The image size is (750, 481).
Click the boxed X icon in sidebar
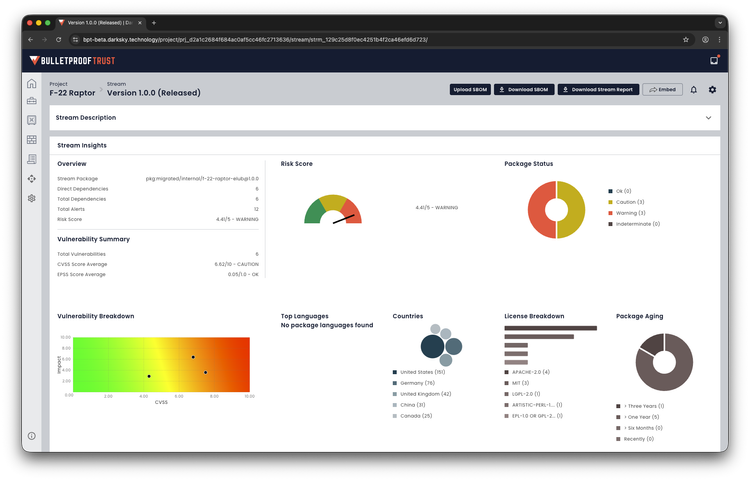(32, 120)
